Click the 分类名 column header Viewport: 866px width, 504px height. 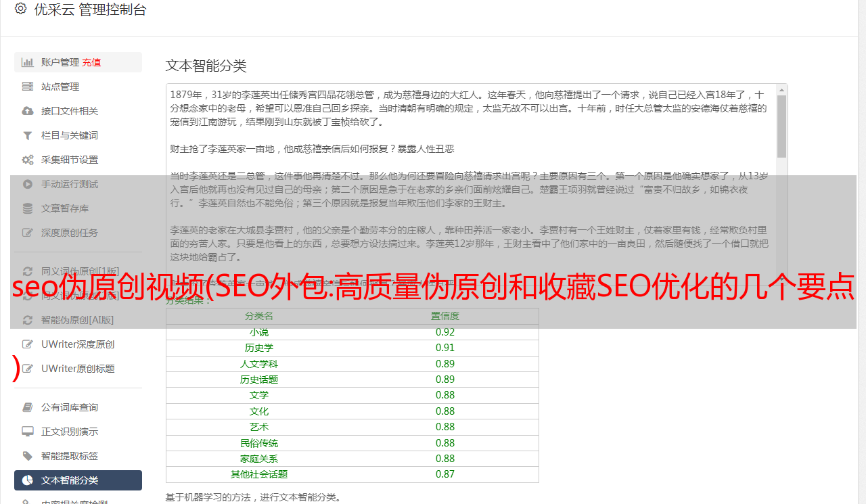(259, 316)
